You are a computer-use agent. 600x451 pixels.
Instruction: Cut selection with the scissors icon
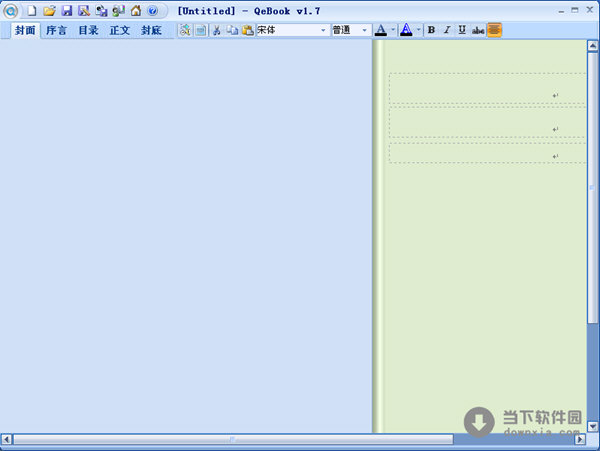click(x=216, y=30)
